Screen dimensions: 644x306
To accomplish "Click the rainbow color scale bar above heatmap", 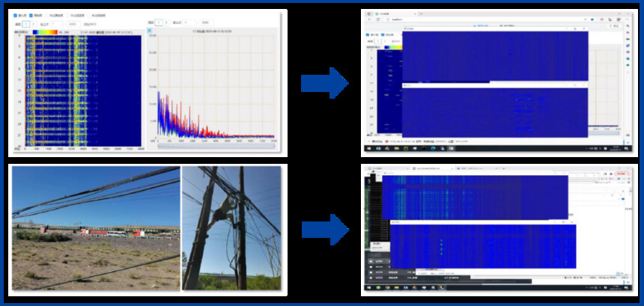I will pyautogui.click(x=45, y=32).
